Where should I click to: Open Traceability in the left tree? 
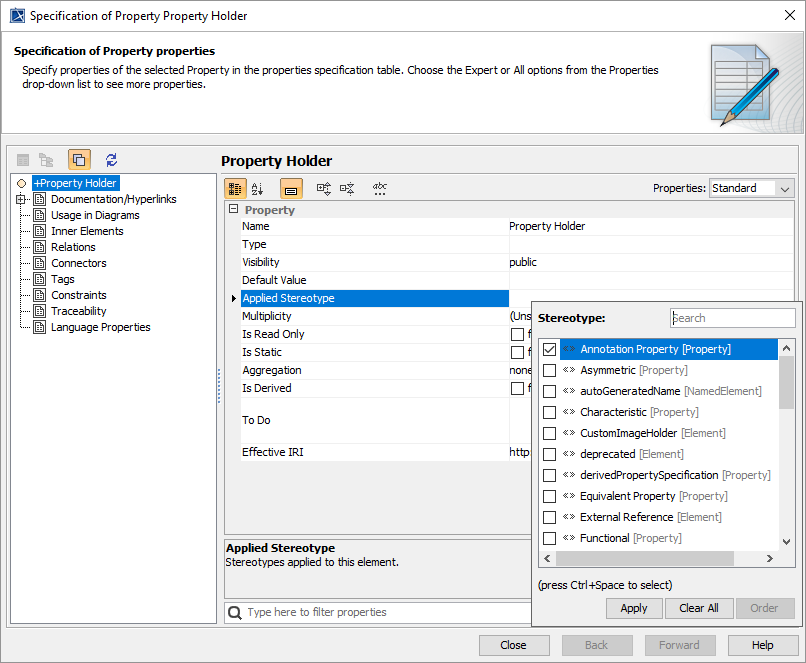78,311
